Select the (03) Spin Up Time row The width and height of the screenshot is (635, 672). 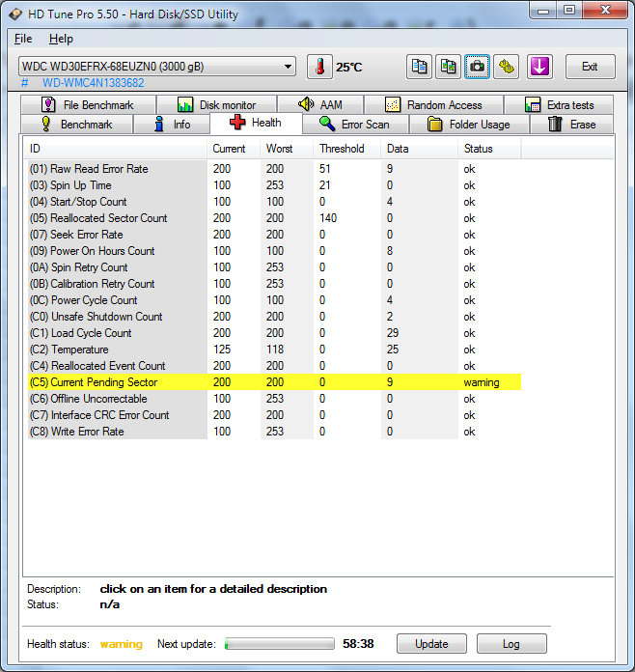275,185
